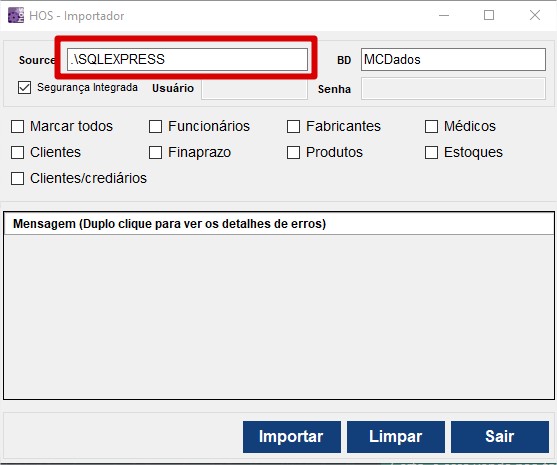Click the Importar button
The height and width of the screenshot is (465, 557).
pyautogui.click(x=292, y=437)
